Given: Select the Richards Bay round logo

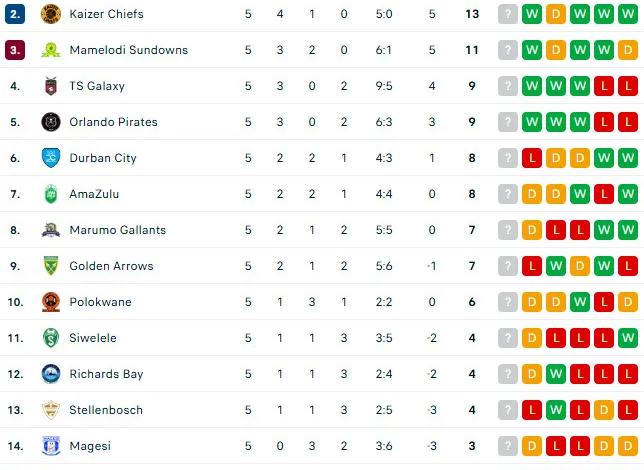Looking at the screenshot, I should (x=51, y=374).
